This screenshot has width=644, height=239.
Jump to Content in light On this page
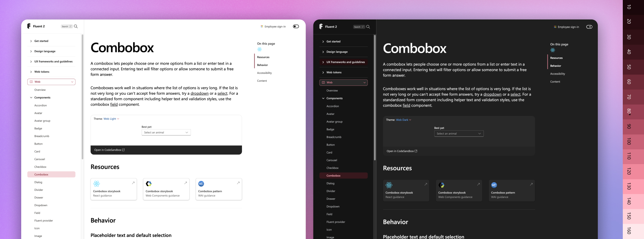coord(262,81)
